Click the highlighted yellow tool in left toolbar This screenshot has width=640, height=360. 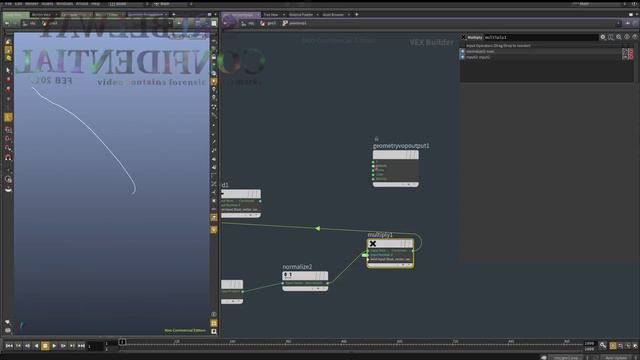tap(8, 118)
